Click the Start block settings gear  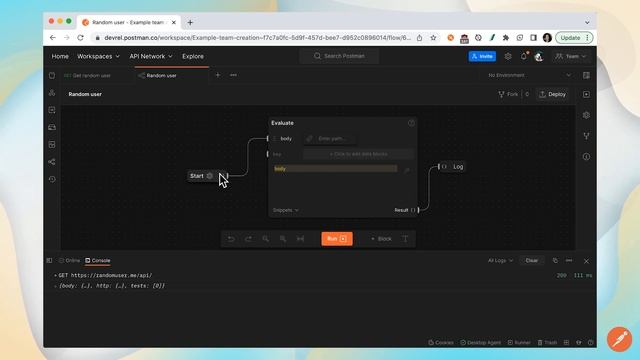[x=210, y=176]
